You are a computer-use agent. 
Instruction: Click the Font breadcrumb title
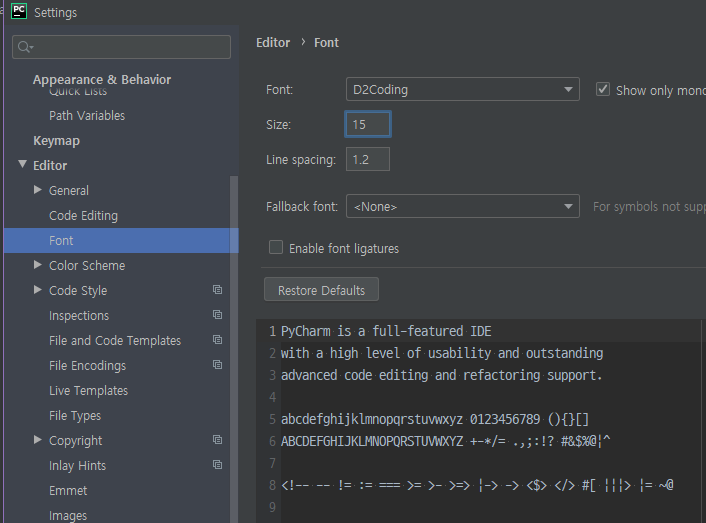click(x=326, y=43)
